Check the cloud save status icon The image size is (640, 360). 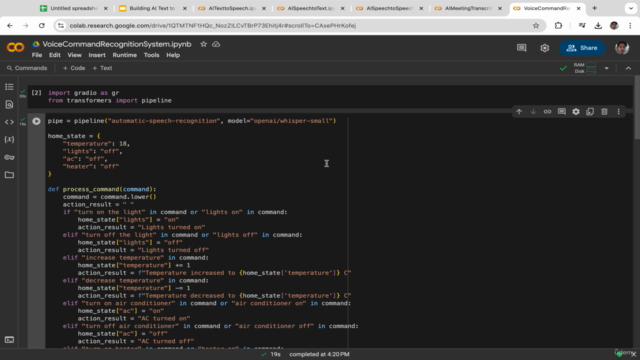tap(216, 44)
